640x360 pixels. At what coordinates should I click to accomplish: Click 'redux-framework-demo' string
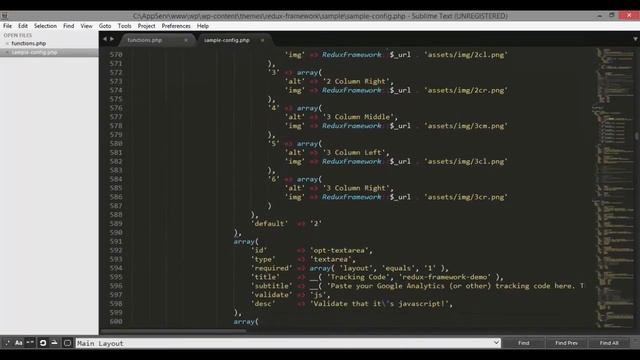click(x=444, y=277)
